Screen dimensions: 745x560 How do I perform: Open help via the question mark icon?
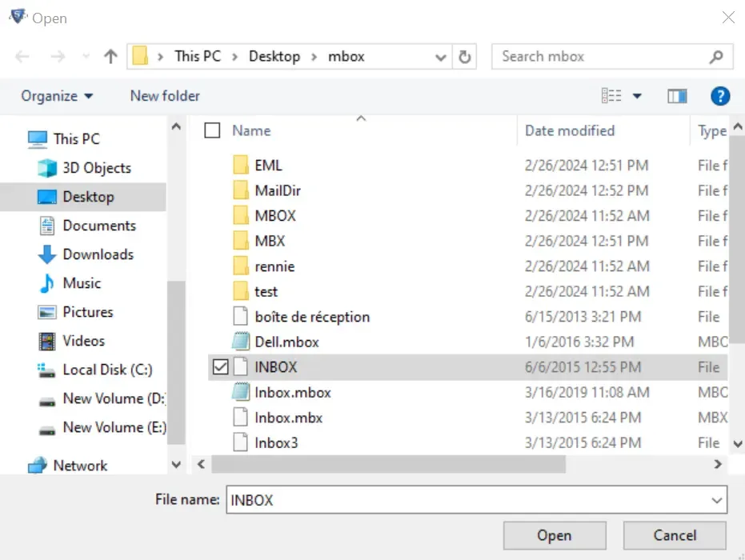[x=719, y=95]
